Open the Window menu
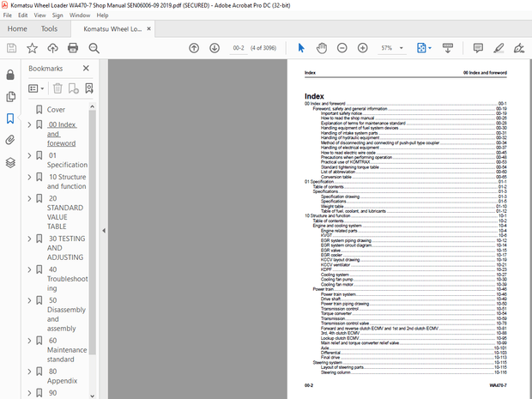 click(x=80, y=15)
